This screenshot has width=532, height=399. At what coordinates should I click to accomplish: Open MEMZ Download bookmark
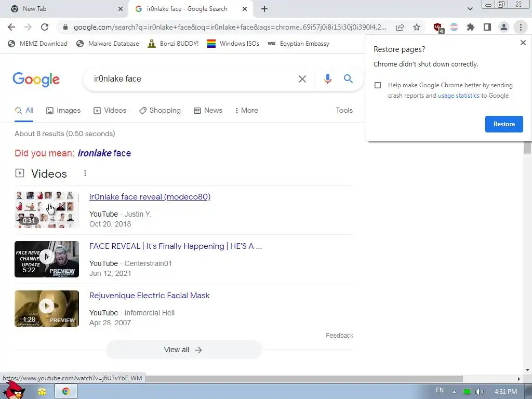click(x=37, y=44)
